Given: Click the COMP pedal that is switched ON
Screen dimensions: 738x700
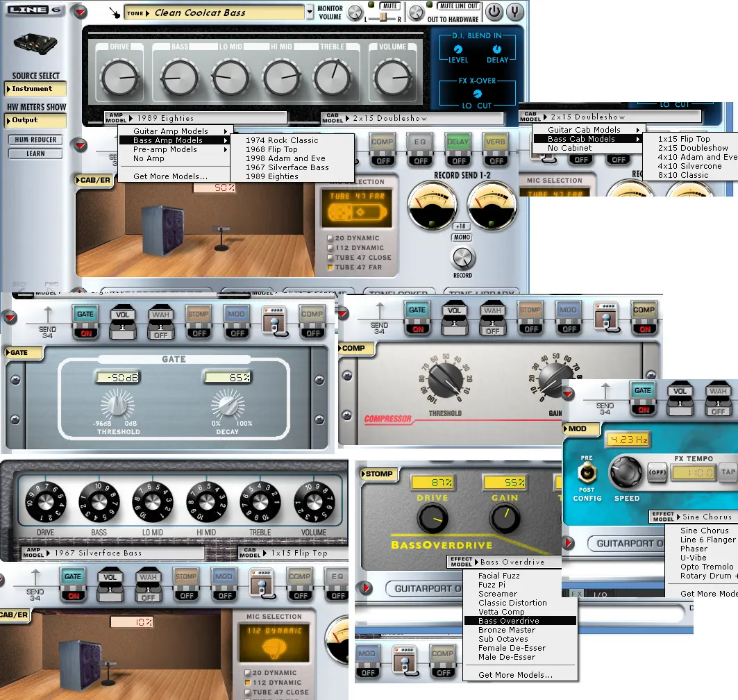Looking at the screenshot, I should pos(644,318).
